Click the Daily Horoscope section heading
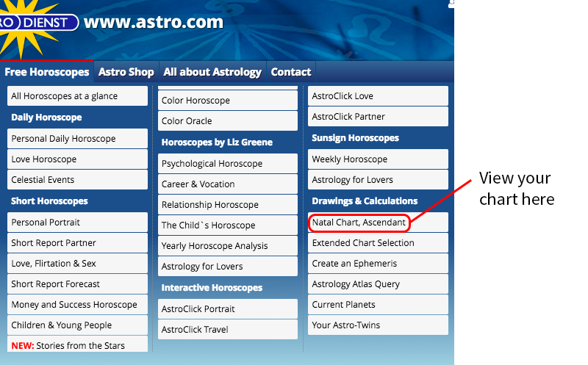The width and height of the screenshot is (588, 365). point(46,118)
